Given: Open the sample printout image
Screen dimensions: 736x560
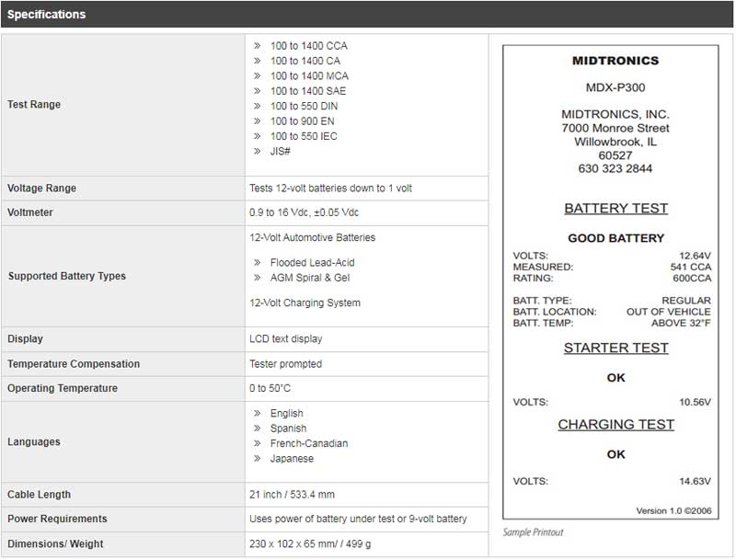Looking at the screenshot, I should 615,281.
